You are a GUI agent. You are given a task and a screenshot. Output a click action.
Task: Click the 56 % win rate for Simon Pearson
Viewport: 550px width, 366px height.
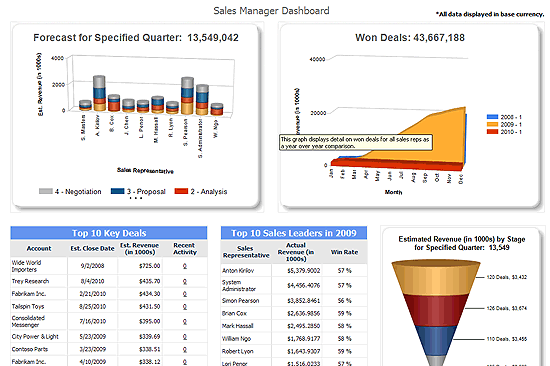click(x=344, y=301)
